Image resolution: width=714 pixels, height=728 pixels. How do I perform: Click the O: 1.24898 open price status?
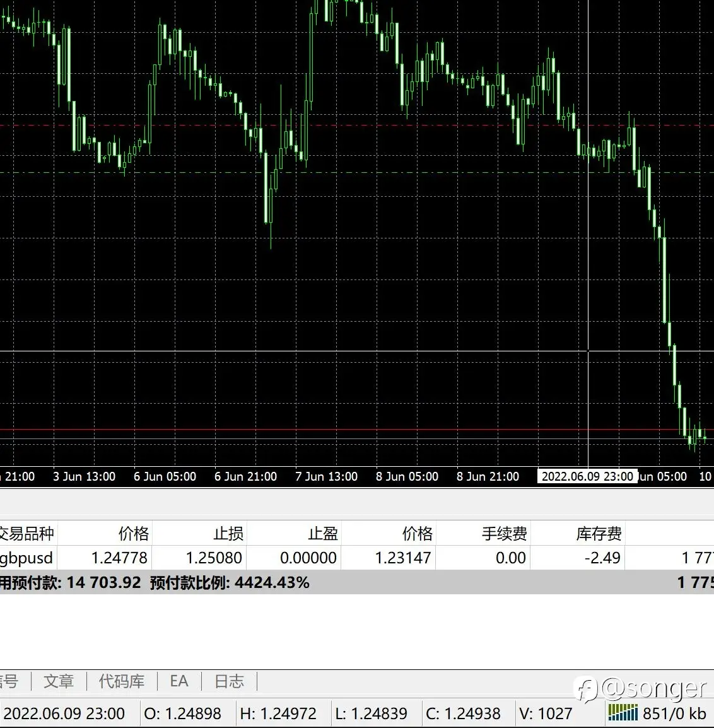[182, 713]
